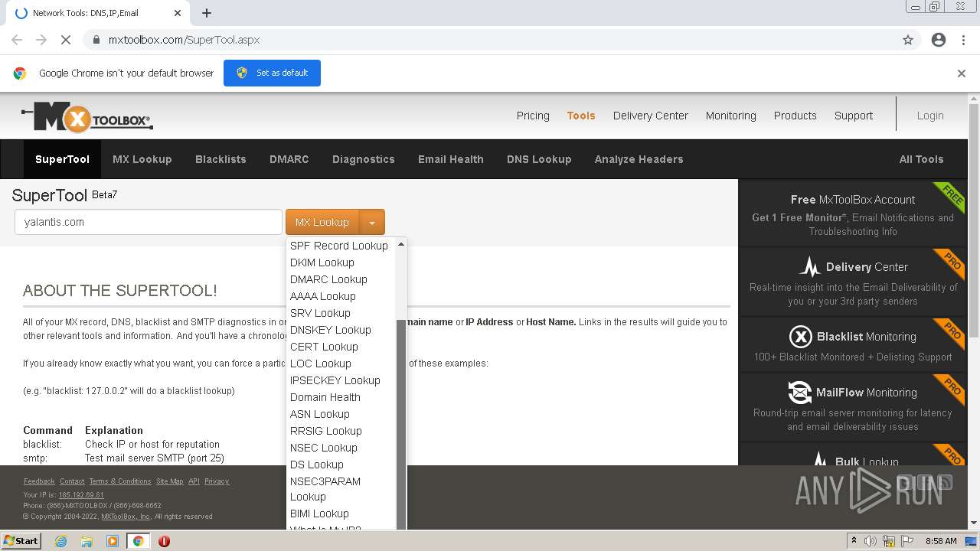Open Monitoring in top navigation

click(x=731, y=116)
